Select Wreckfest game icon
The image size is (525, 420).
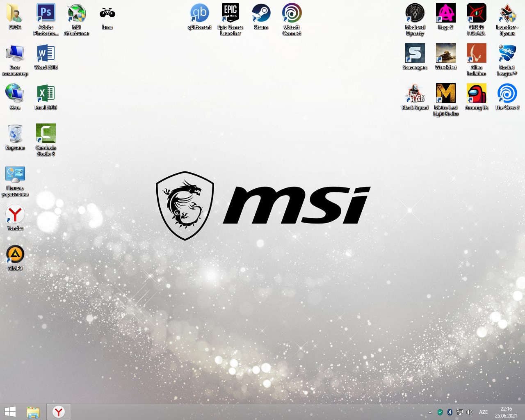tap(445, 57)
